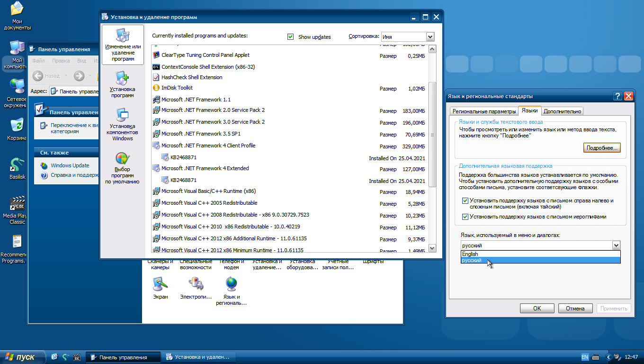Click 'Переключение к виду по категориям' link

75,128
